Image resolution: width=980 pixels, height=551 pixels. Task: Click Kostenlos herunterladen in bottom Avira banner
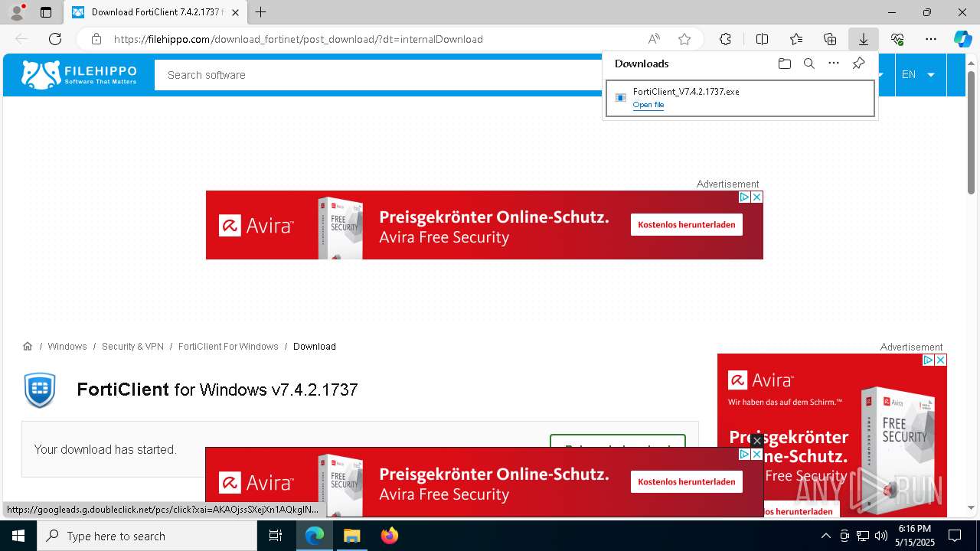[687, 481]
